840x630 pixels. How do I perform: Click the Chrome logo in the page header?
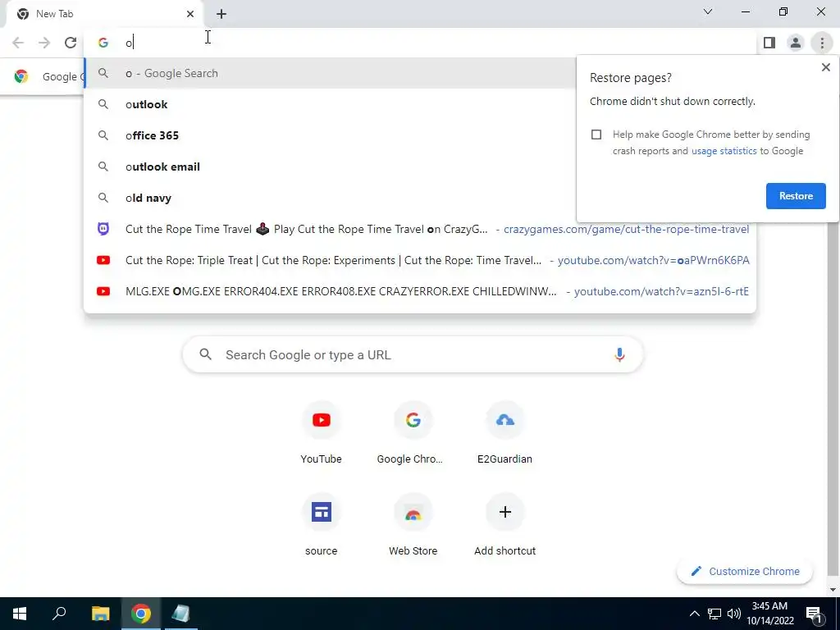click(x=21, y=76)
